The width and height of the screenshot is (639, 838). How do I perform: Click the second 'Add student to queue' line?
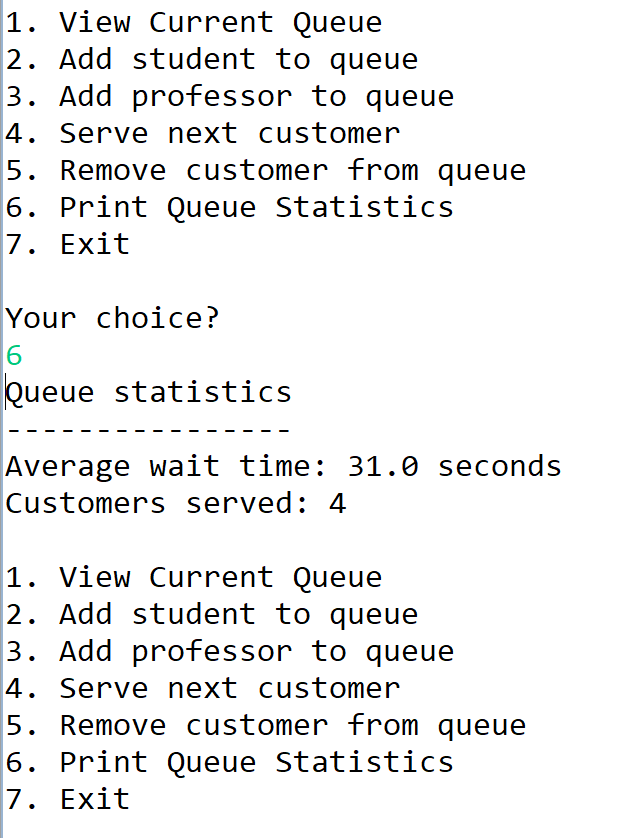click(212, 615)
